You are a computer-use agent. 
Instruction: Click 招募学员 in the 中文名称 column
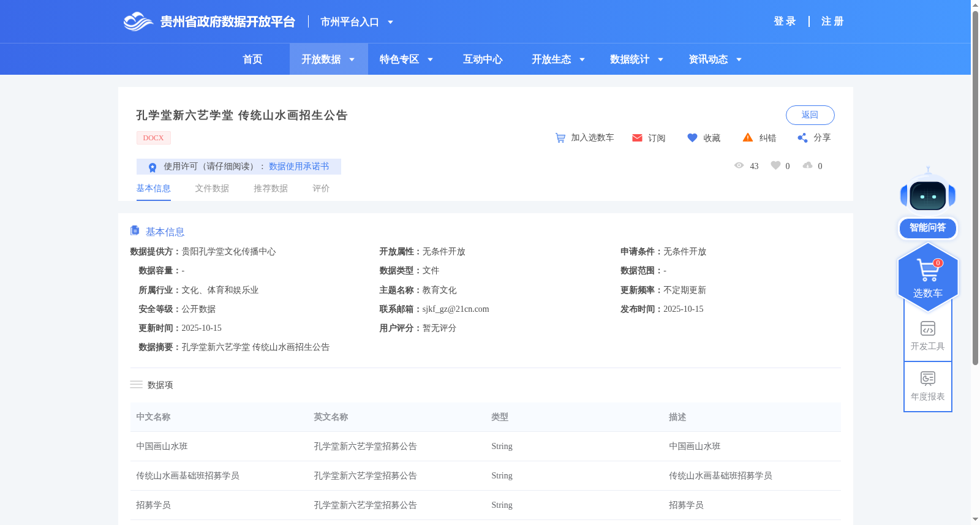tap(153, 505)
